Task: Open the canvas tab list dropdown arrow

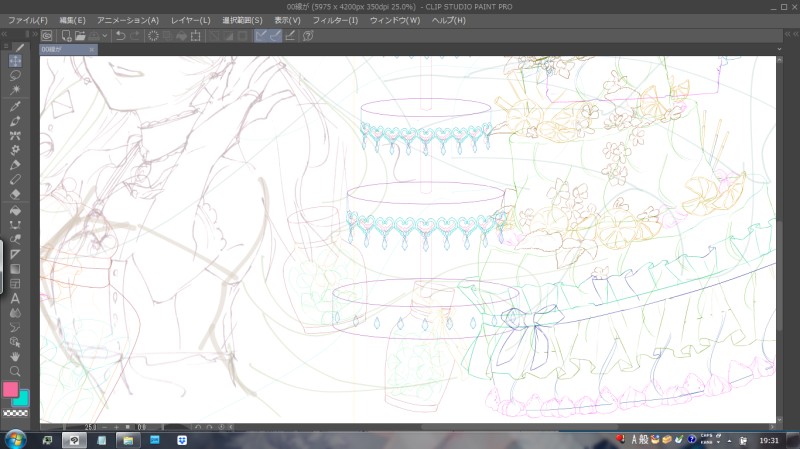Action: point(779,49)
